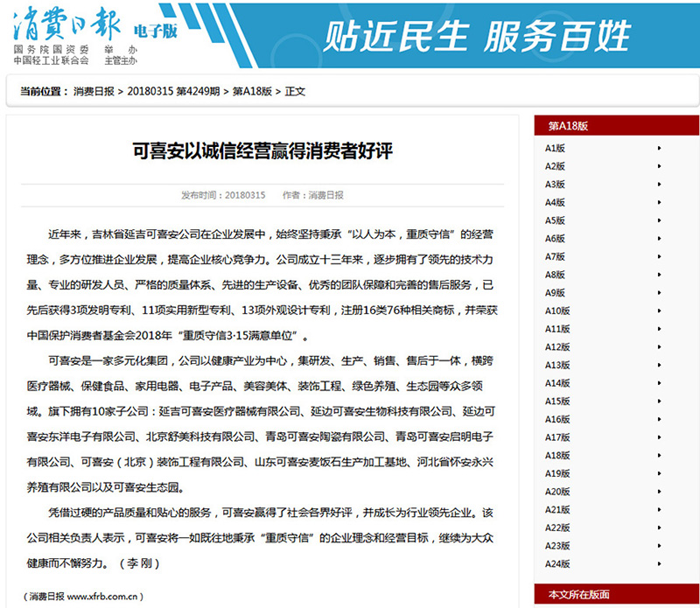Expand arrow next to A9版
This screenshot has height=608, width=700.
660,293
